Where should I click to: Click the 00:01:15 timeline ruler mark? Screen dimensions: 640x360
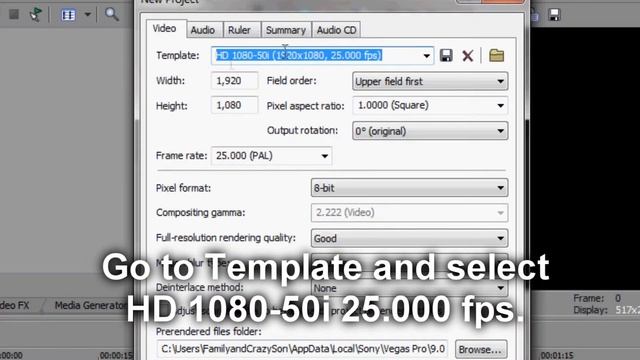coord(557,355)
